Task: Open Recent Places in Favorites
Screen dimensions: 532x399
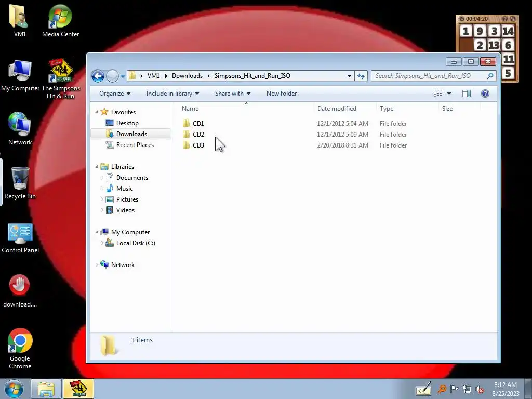Action: tap(135, 144)
